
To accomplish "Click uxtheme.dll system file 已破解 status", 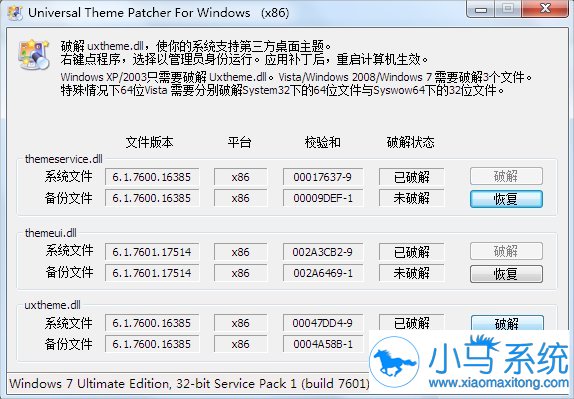I will (x=411, y=323).
